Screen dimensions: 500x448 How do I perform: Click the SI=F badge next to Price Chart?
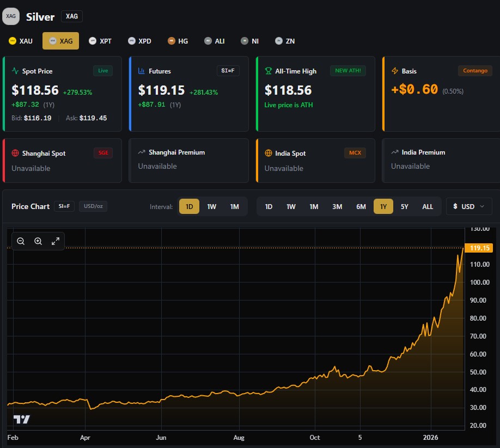[64, 206]
